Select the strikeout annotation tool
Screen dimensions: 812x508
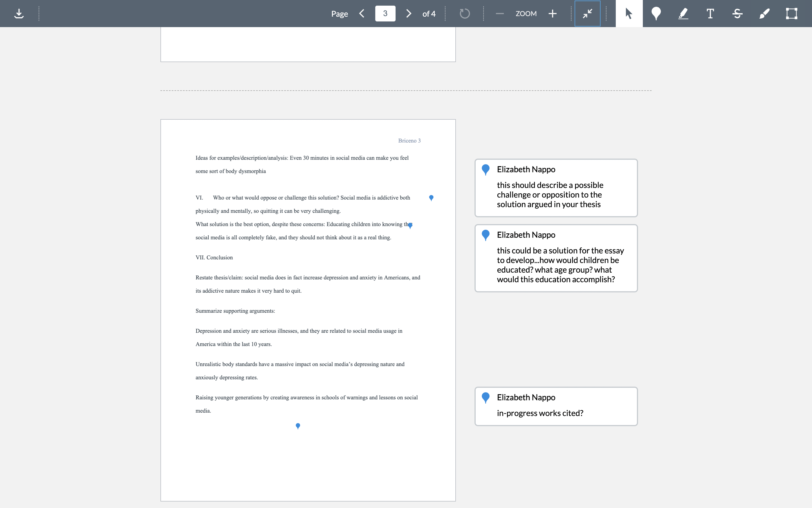click(737, 14)
